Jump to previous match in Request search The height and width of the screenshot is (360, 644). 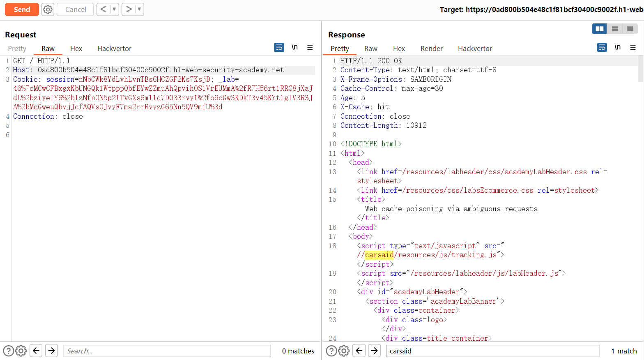36,351
